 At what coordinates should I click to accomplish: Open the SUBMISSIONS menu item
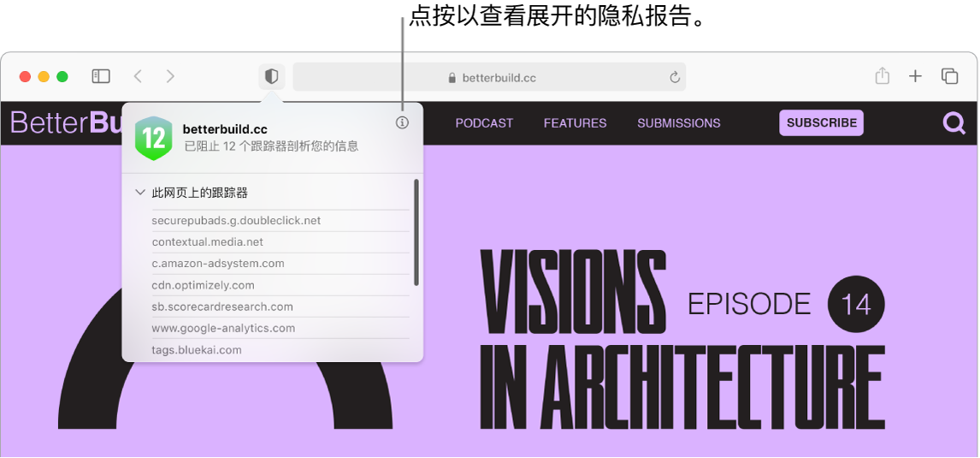(679, 123)
